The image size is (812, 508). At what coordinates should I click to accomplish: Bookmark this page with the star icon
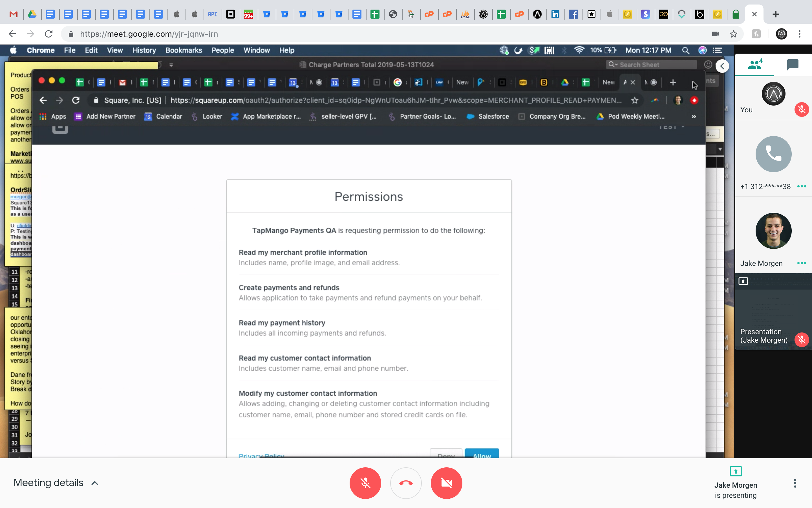pyautogui.click(x=734, y=34)
